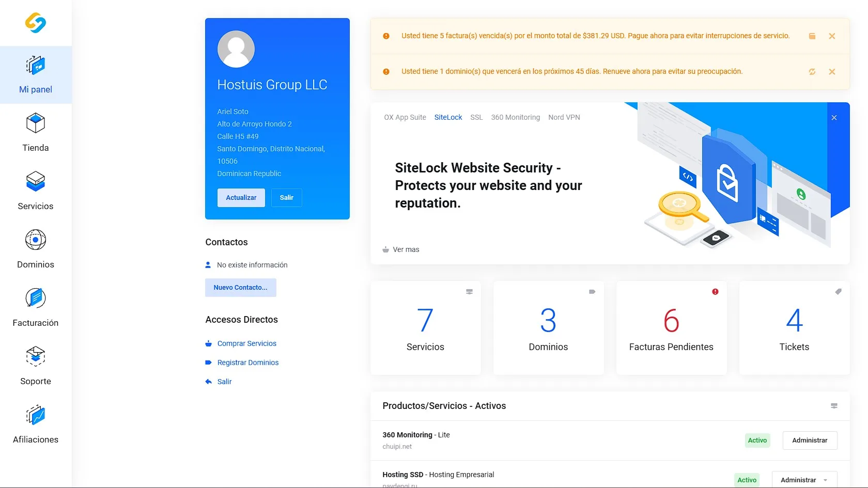Click the 360 Monitoring - Lite product name
The image size is (868, 488).
[416, 435]
